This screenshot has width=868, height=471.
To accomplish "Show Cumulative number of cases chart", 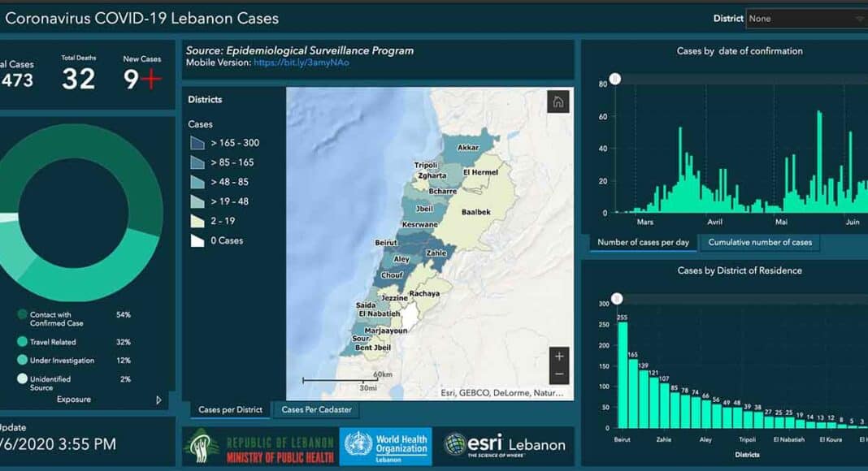I will pos(760,243).
